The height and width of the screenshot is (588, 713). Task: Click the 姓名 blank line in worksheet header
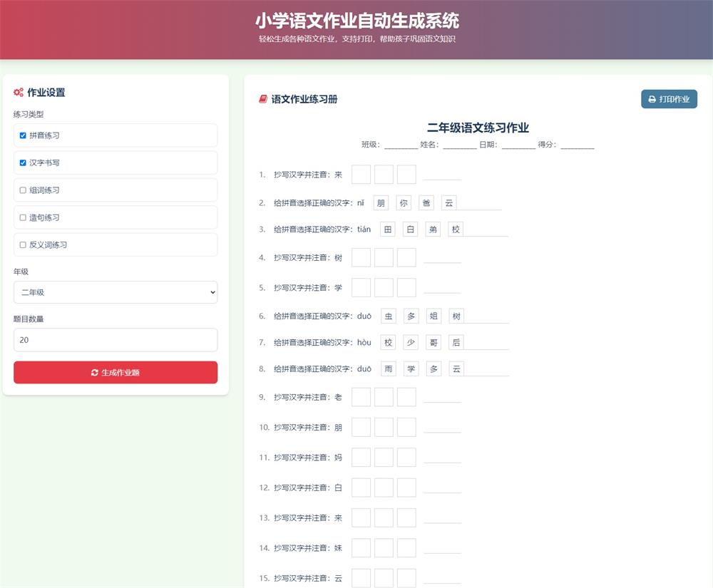[x=460, y=145]
